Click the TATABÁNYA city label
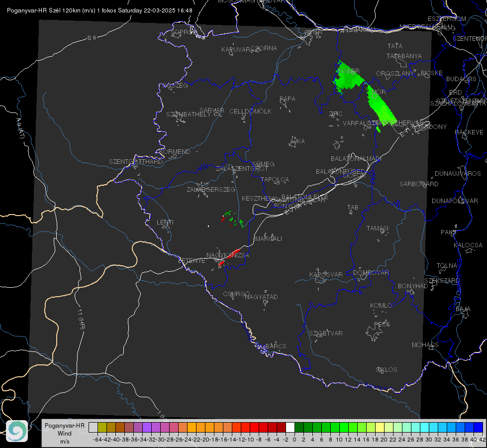487x448 pixels. click(x=404, y=56)
